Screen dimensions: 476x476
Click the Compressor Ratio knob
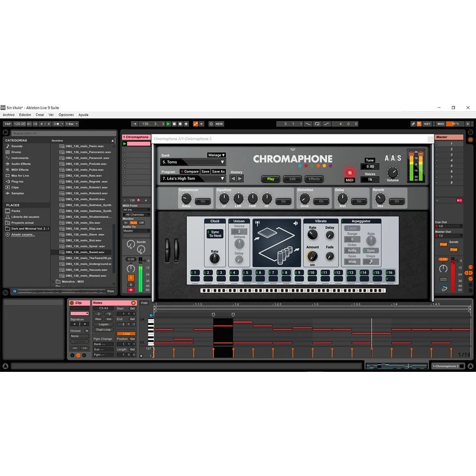186,199
